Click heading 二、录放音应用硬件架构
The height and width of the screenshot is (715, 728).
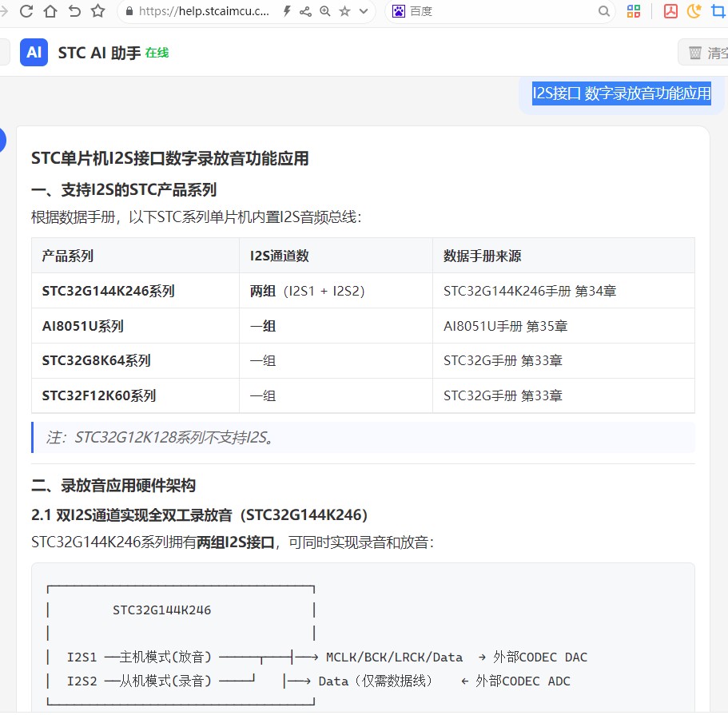pyautogui.click(x=113, y=486)
